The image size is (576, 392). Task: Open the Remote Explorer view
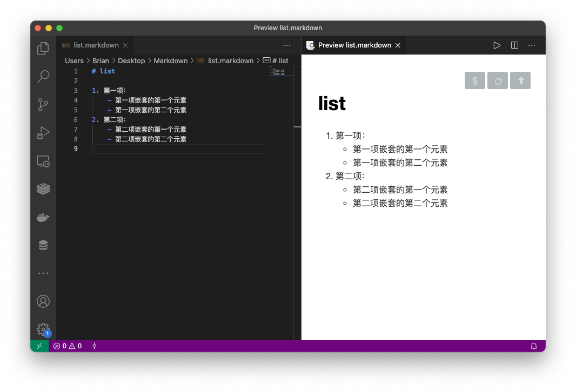tap(43, 161)
